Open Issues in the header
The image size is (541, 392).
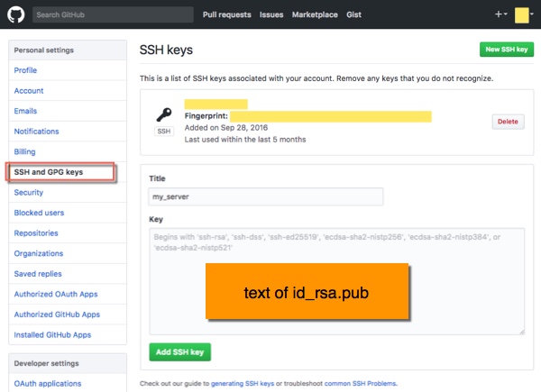[x=271, y=14]
